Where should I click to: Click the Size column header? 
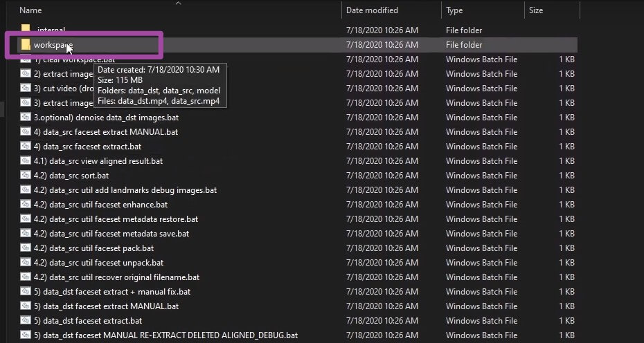tap(536, 10)
